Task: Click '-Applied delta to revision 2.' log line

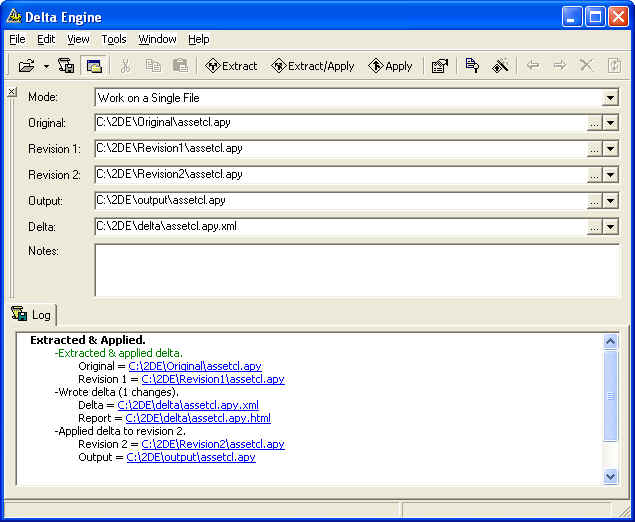Action: point(120,431)
